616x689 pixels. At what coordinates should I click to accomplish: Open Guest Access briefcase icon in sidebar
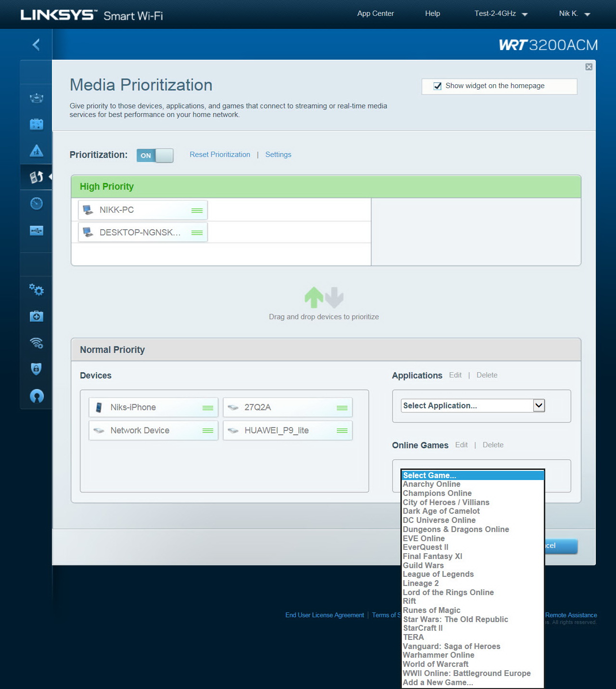click(37, 124)
